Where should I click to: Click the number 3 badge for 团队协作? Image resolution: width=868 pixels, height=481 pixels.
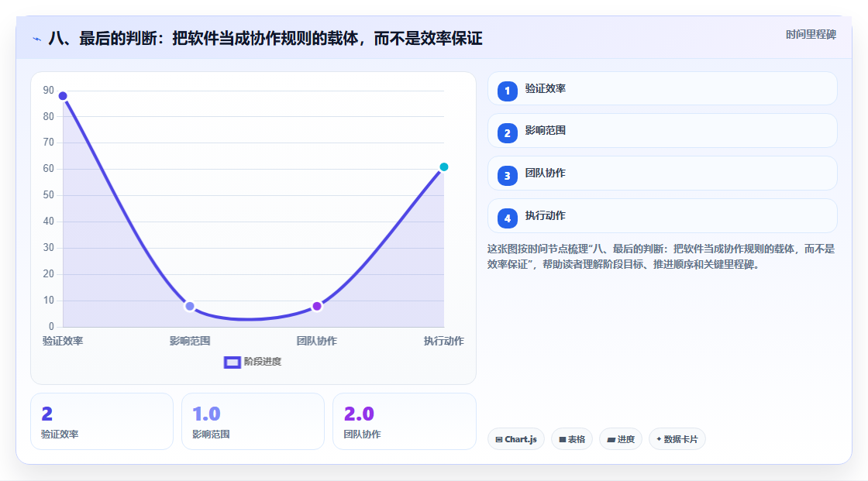tap(507, 176)
